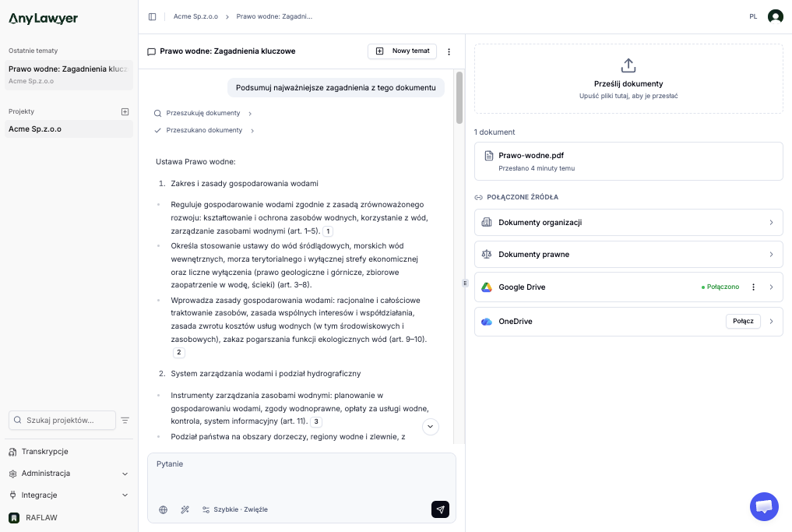Expand the Integracje section
This screenshot has height=532, width=792.
(125, 495)
